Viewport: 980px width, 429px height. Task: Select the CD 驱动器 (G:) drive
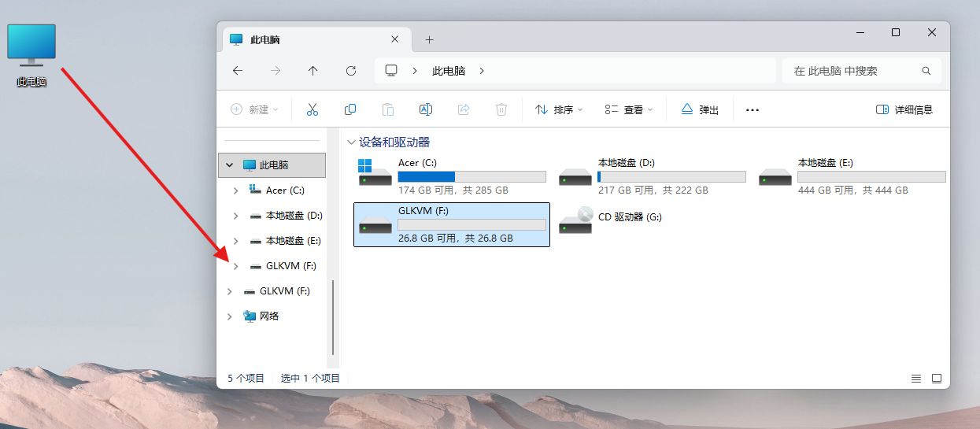652,224
